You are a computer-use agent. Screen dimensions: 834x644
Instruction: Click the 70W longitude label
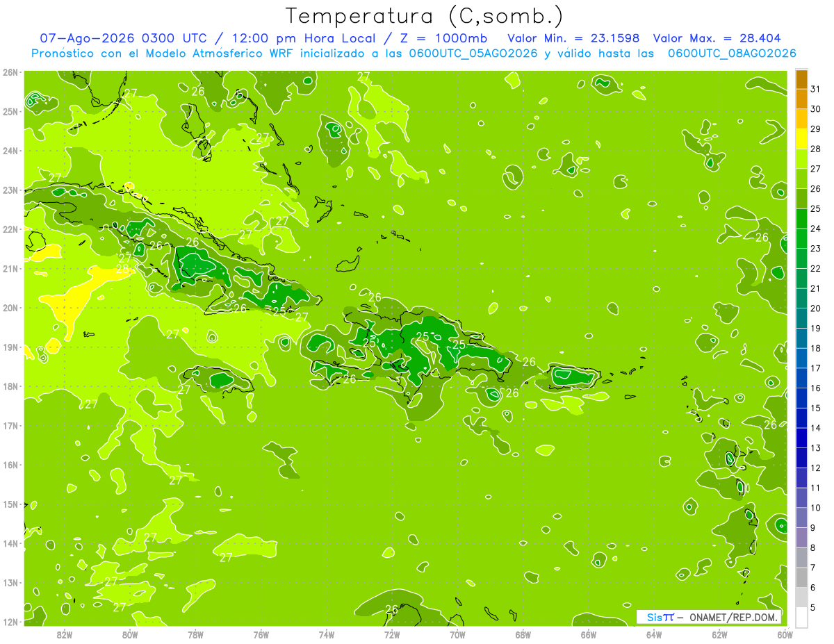pos(457,634)
